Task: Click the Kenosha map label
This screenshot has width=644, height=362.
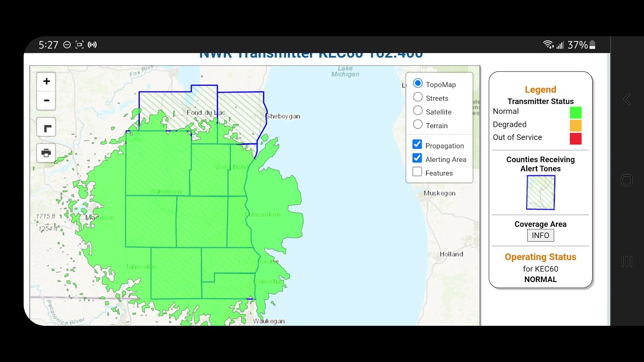Action: coord(268,282)
